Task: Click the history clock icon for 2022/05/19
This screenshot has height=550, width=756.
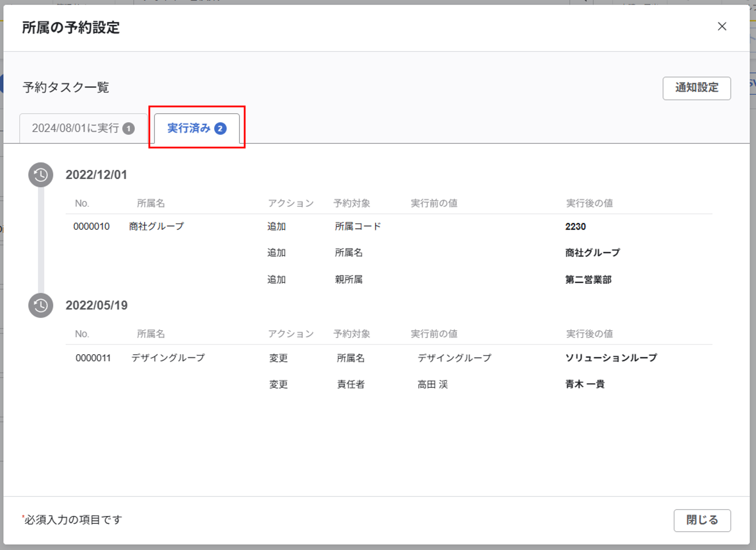Action: tap(41, 305)
